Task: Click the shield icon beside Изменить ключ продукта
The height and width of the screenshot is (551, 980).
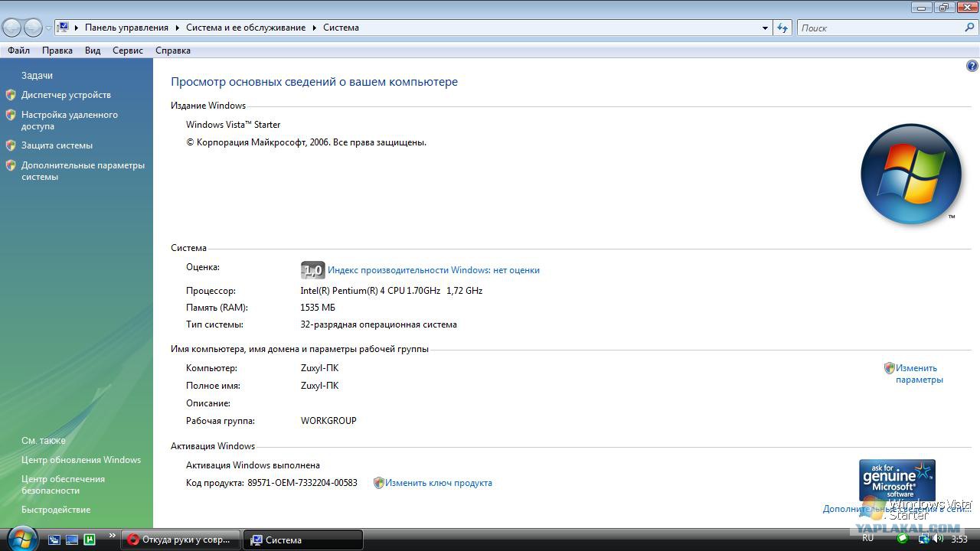Action: point(378,483)
